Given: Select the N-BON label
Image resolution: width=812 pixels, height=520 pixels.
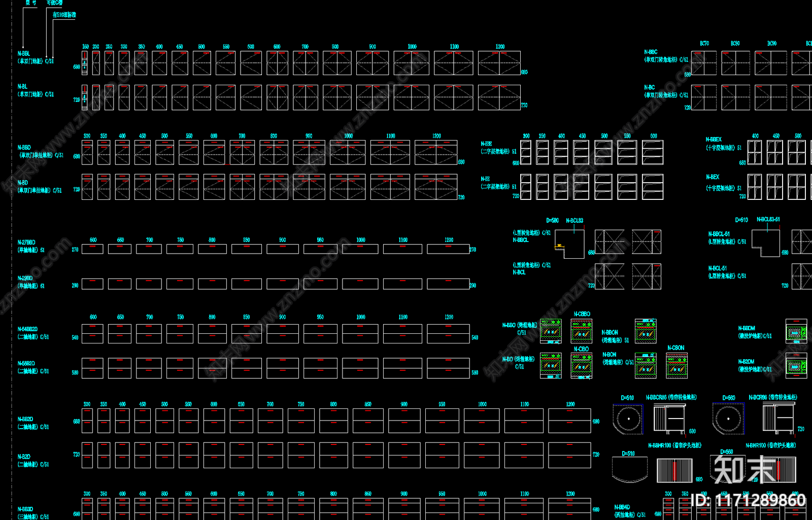Looking at the screenshot, I should pyautogui.click(x=610, y=355).
